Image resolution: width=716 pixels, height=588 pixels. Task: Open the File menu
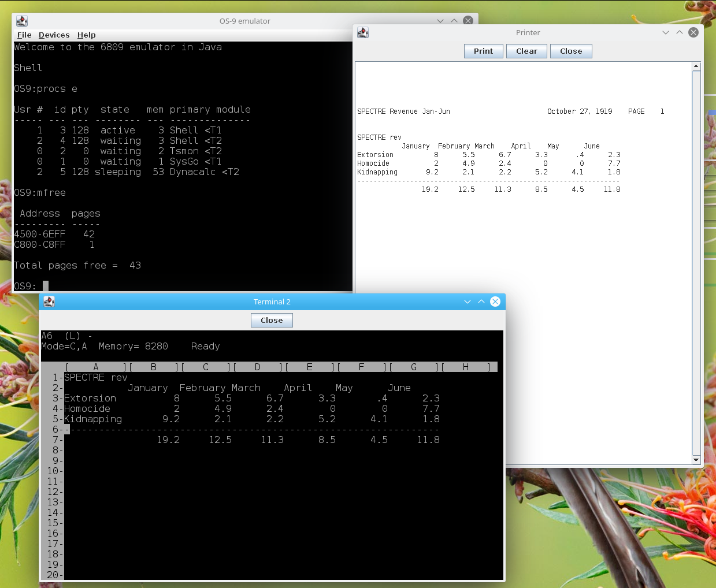pos(24,35)
